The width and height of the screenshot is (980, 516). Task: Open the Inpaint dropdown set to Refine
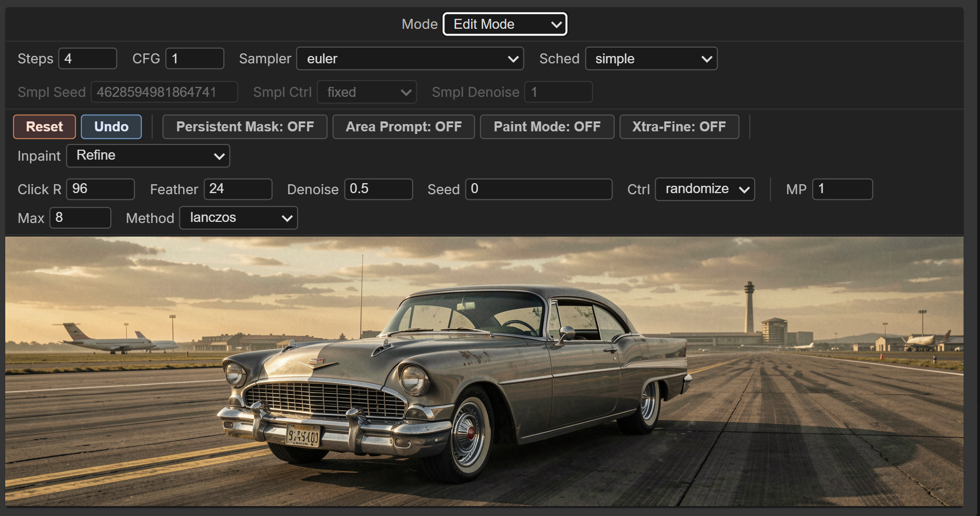(x=148, y=156)
